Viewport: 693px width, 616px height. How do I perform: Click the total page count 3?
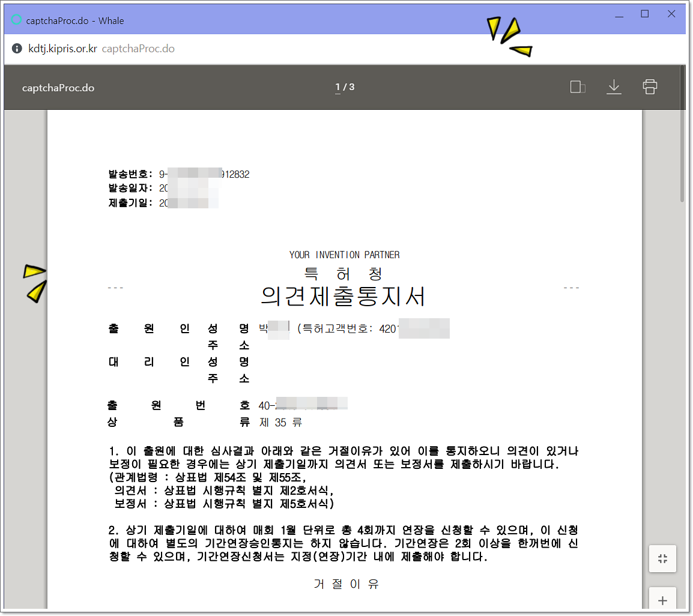[x=352, y=87]
